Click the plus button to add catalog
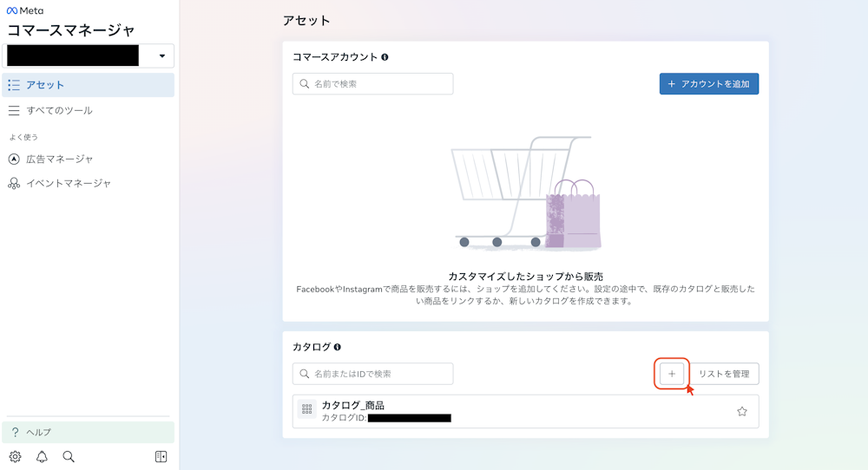 click(x=672, y=374)
